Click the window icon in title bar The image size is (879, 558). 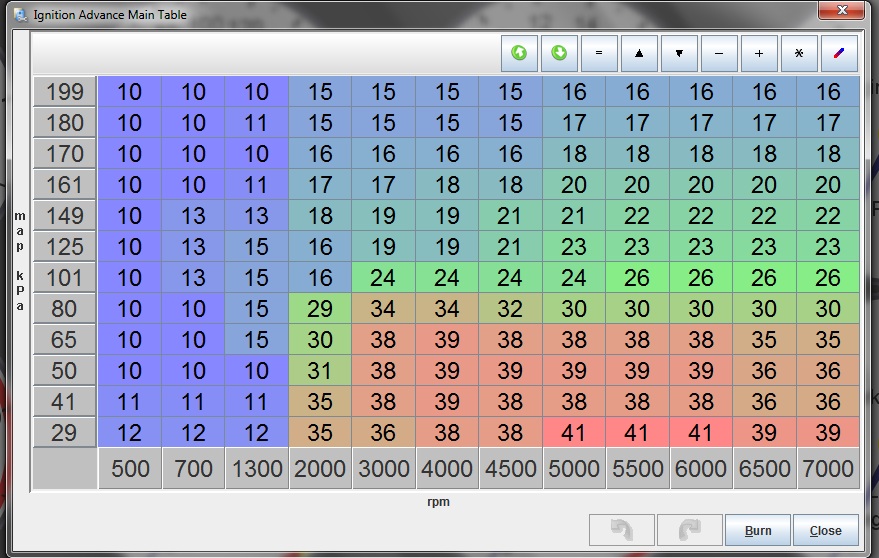21,15
